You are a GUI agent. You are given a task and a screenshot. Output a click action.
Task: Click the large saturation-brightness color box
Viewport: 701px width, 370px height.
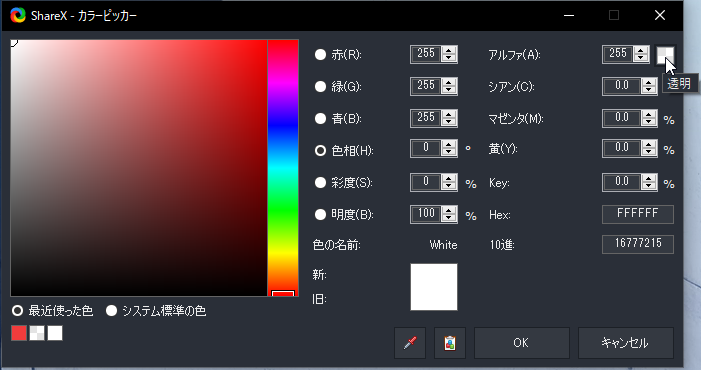point(139,168)
